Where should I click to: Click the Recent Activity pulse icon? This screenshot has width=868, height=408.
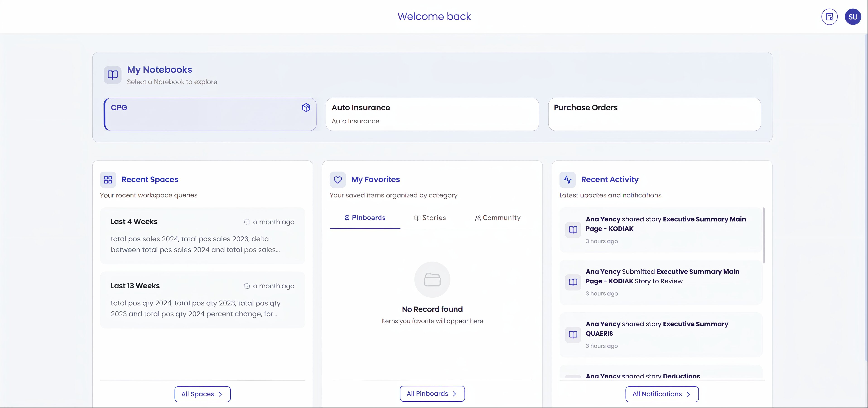point(568,180)
